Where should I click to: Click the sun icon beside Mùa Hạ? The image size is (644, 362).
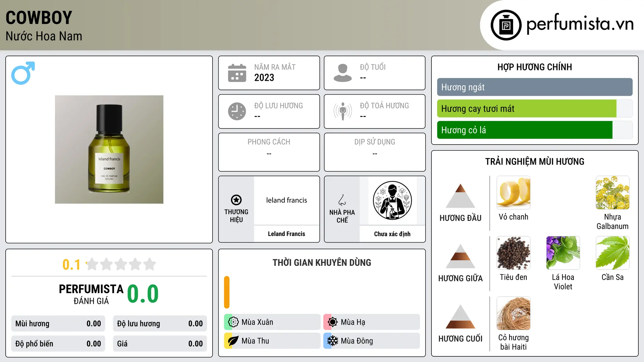[332, 322]
